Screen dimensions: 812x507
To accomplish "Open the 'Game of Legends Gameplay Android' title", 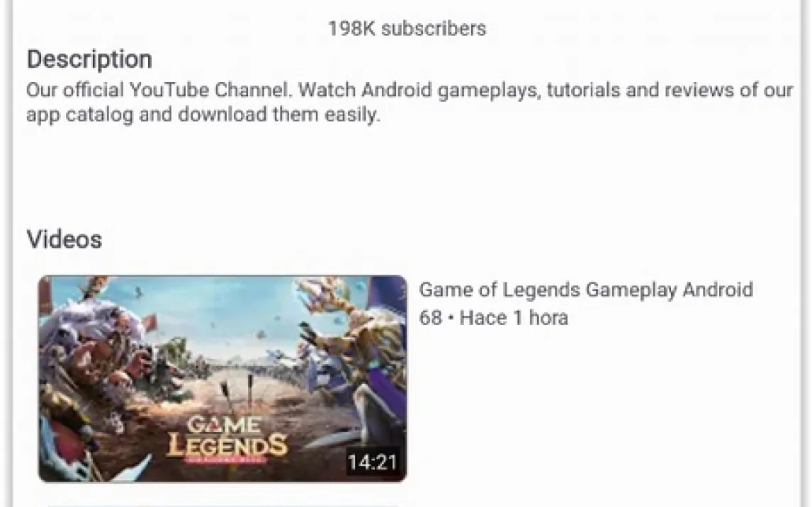I will click(x=586, y=290).
